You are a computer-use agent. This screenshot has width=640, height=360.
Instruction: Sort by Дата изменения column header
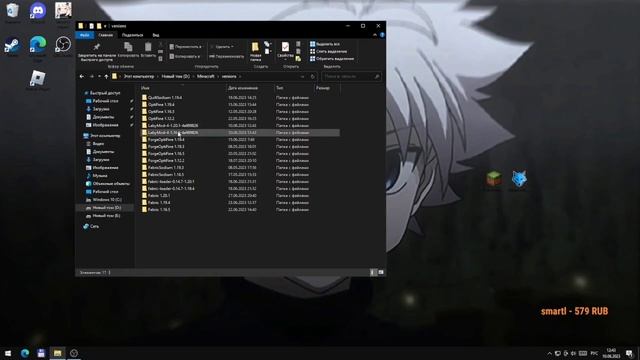pyautogui.click(x=243, y=88)
